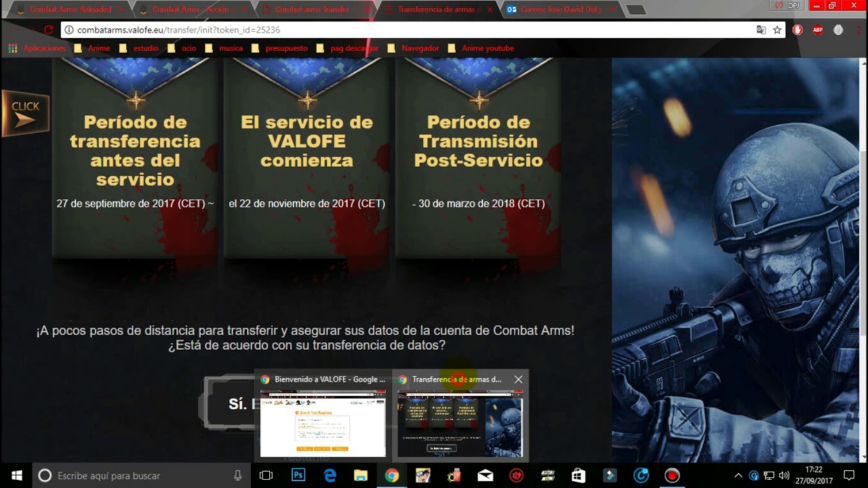This screenshot has height=488, width=868.
Task: Switch to the Correo: Jose David tab
Action: click(561, 9)
